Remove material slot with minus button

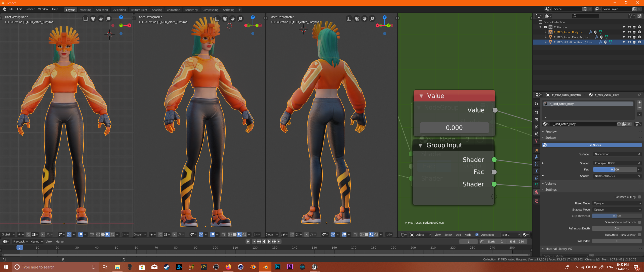(x=639, y=108)
